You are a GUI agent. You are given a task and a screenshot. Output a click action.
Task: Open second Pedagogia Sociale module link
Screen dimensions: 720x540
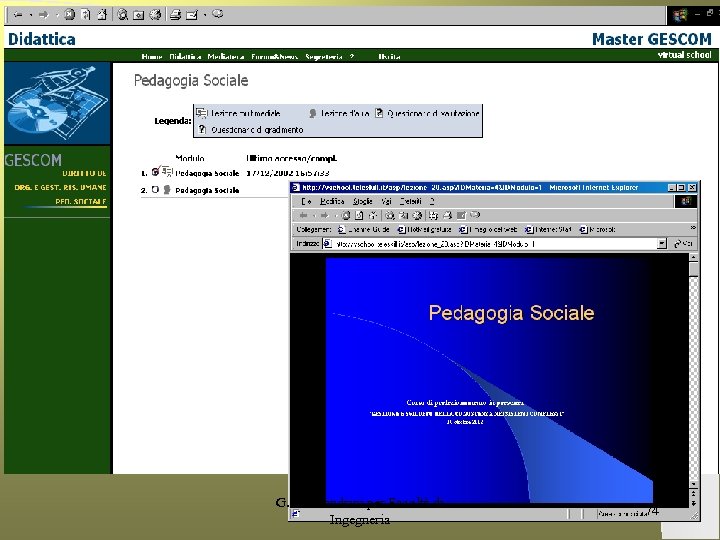tap(207, 190)
